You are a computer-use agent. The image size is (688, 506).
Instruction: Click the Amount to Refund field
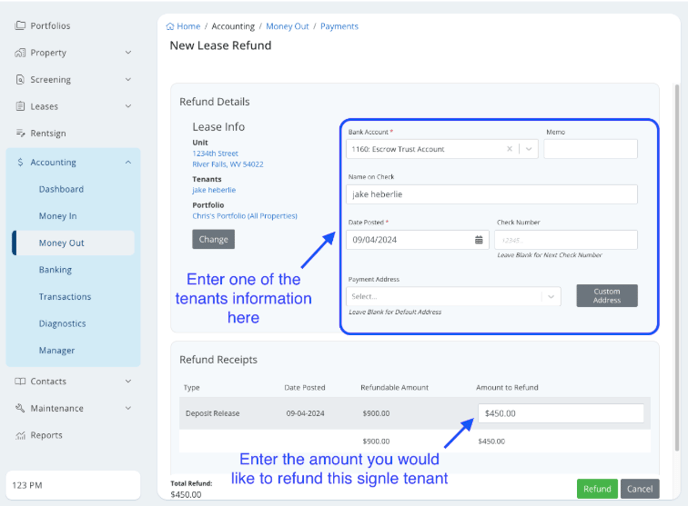[560, 413]
